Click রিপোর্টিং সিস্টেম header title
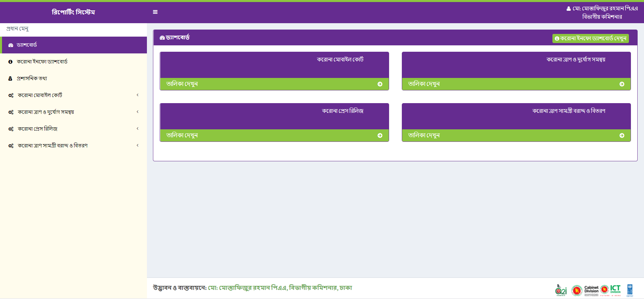The image size is (644, 300). 73,12
